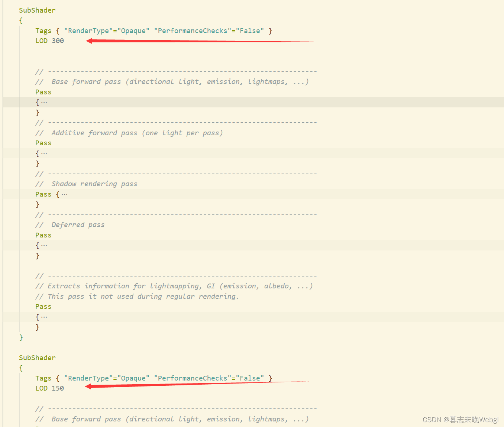Screen dimensions: 504x427
Task: Select the SubShader keyword above LOD 150
Action: point(37,358)
